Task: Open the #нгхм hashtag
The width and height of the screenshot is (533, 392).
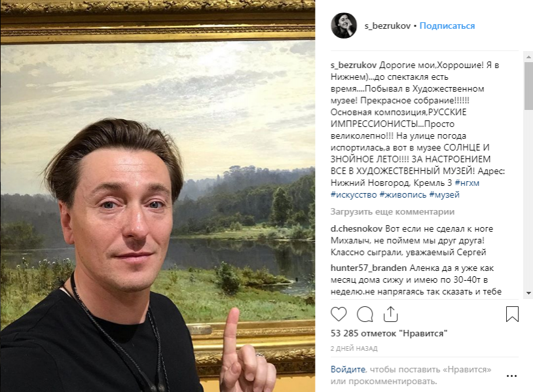Action: 467,183
